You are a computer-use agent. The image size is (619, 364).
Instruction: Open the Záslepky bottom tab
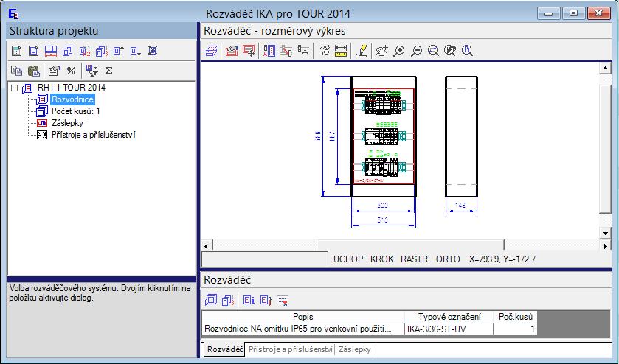pos(354,349)
